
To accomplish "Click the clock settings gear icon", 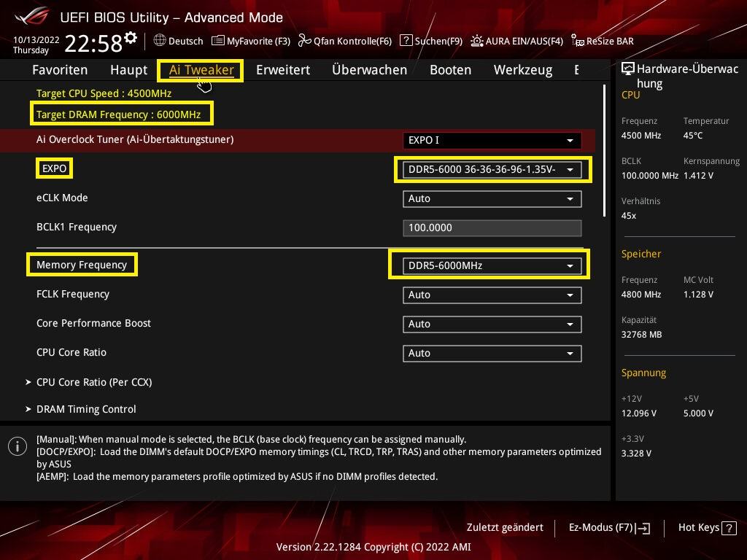I will [x=131, y=38].
